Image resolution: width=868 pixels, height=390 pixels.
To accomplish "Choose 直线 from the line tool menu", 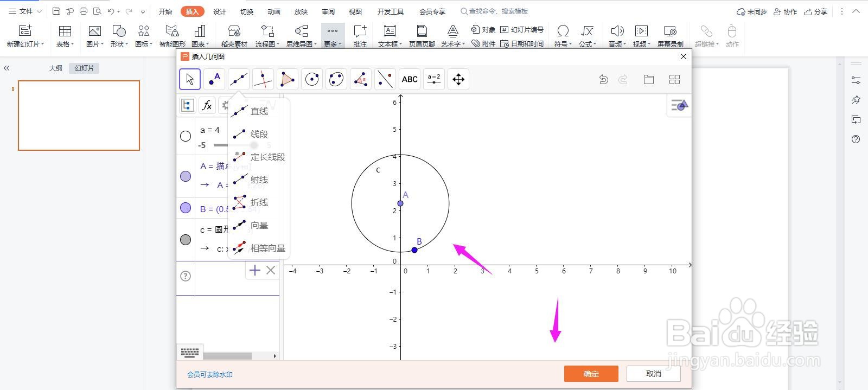I will click(258, 111).
